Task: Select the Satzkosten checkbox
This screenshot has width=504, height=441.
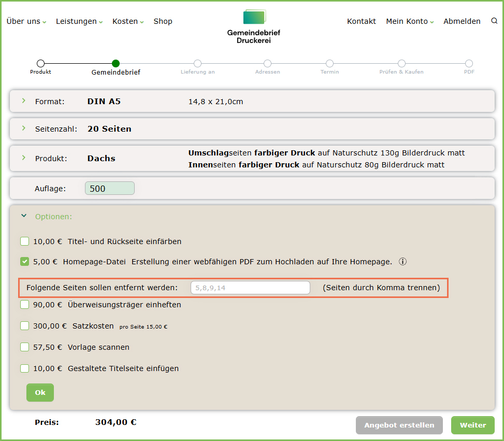Action: tap(25, 326)
